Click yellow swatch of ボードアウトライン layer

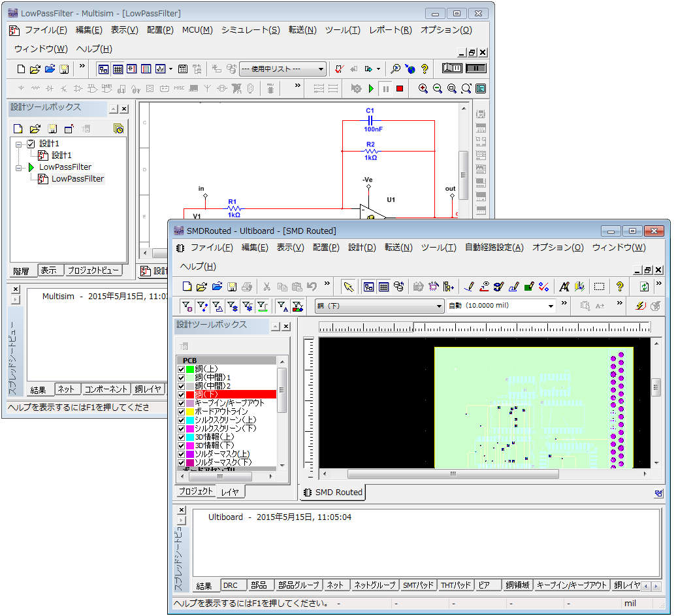189,412
